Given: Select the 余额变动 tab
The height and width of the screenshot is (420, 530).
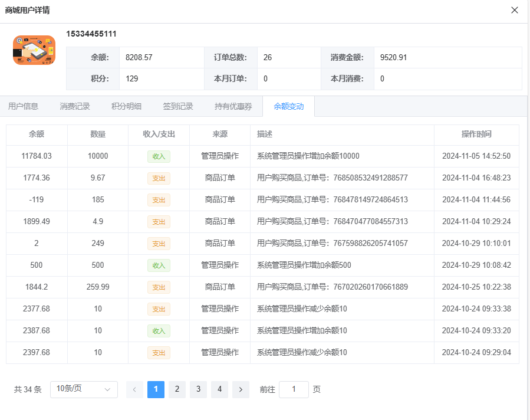Looking at the screenshot, I should tap(288, 107).
